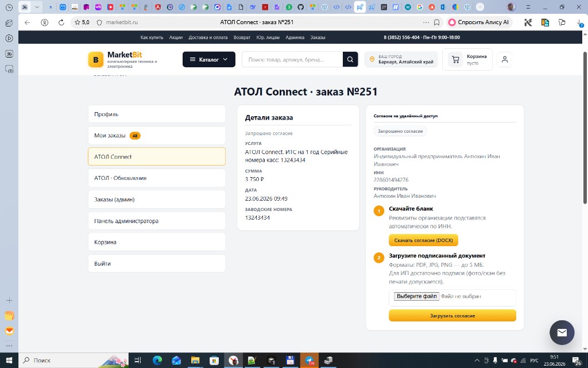
Task: Click the order sum 3 750 ₽
Action: coord(254,179)
